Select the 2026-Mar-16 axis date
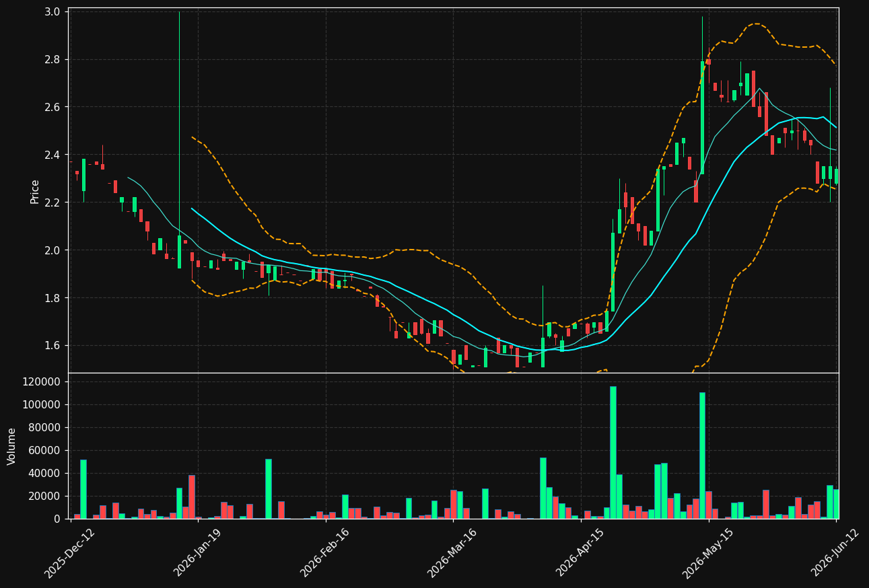 point(452,552)
